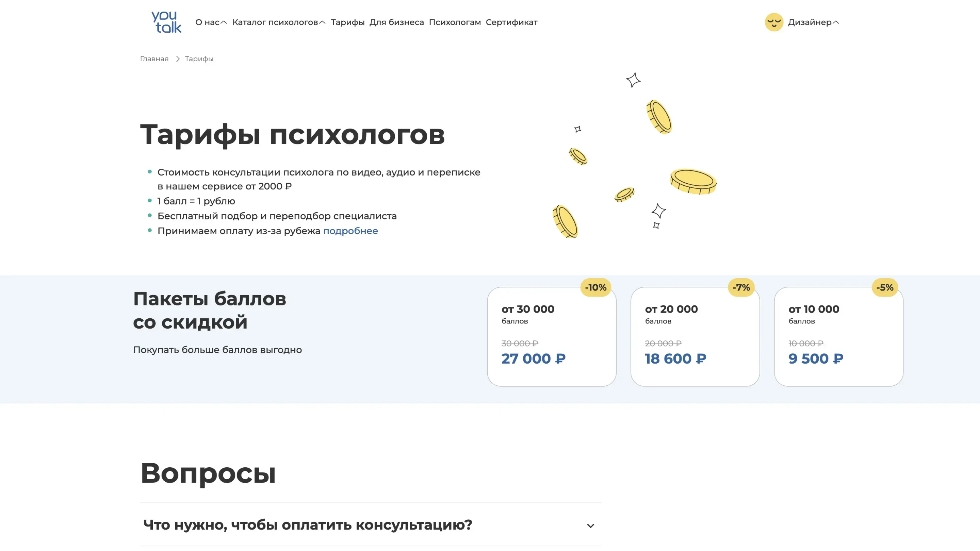Choose the 20 000 points package card
The height and width of the screenshot is (551, 980).
click(695, 336)
